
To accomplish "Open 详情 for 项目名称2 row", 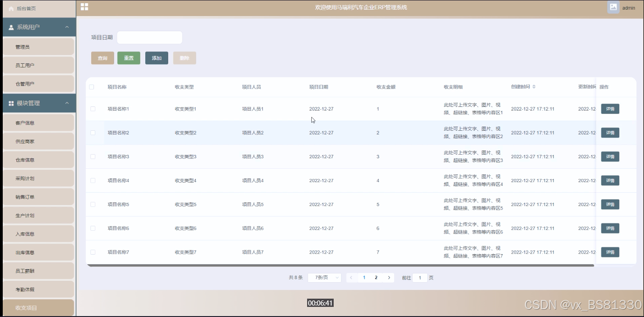I will pos(610,133).
